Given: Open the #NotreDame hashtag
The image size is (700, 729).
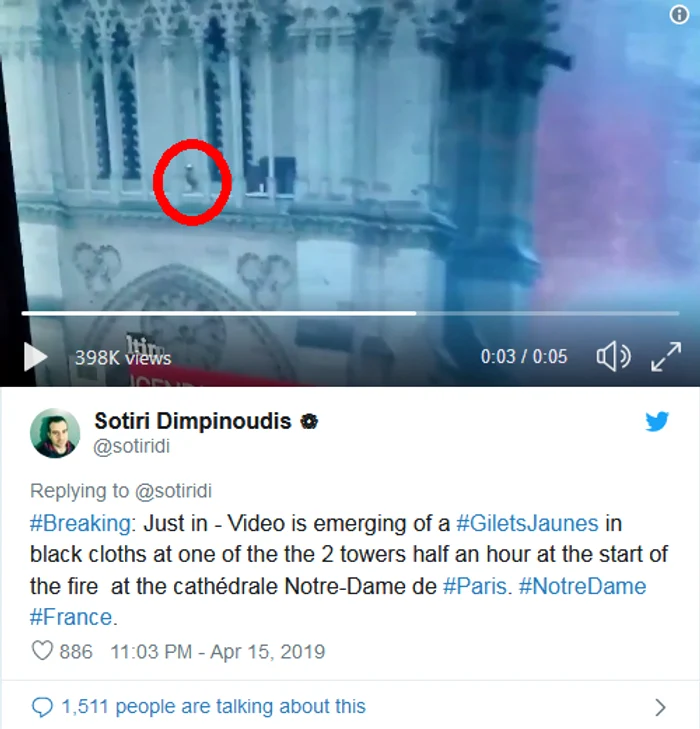Looking at the screenshot, I should coord(582,586).
